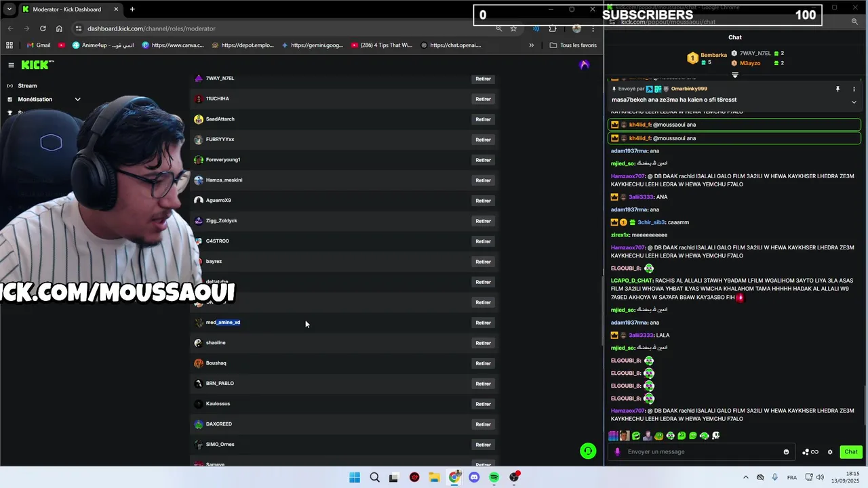
Task: Click the DAXCREED avatar
Action: point(198,424)
